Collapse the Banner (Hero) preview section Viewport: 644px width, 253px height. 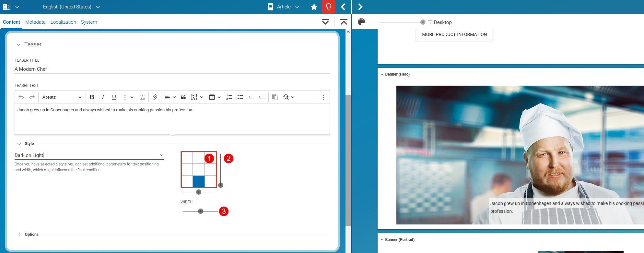pos(382,74)
